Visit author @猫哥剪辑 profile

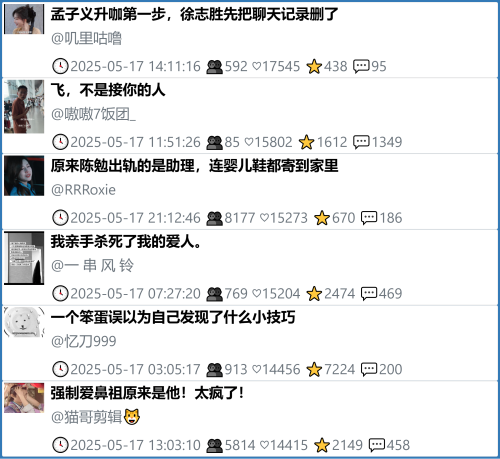pyautogui.click(x=95, y=417)
